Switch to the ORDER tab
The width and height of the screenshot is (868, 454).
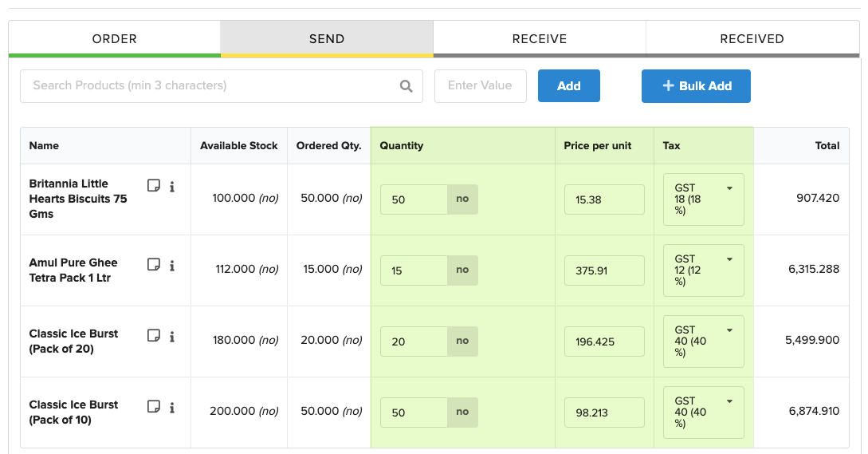(x=115, y=39)
